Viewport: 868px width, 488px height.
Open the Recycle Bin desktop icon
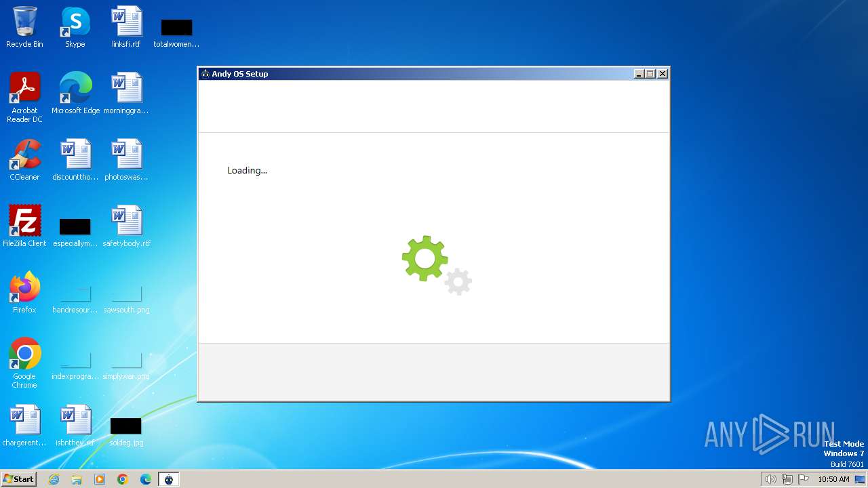tap(24, 27)
